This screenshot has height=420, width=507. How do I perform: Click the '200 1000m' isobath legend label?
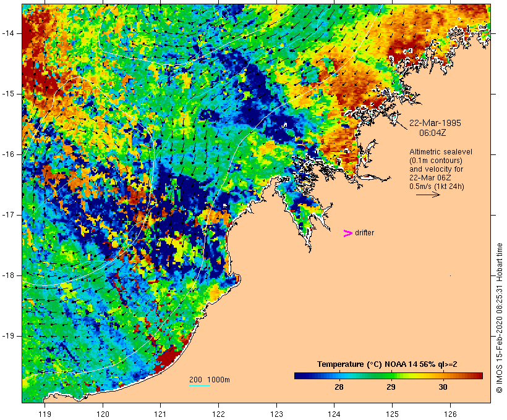(x=210, y=380)
